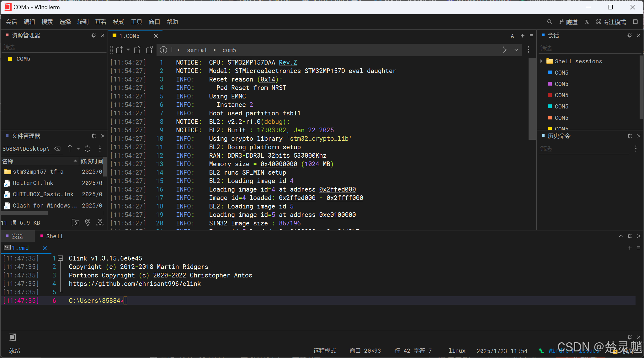Expand the chevron-down in address bar
644x358 pixels.
pos(516,50)
